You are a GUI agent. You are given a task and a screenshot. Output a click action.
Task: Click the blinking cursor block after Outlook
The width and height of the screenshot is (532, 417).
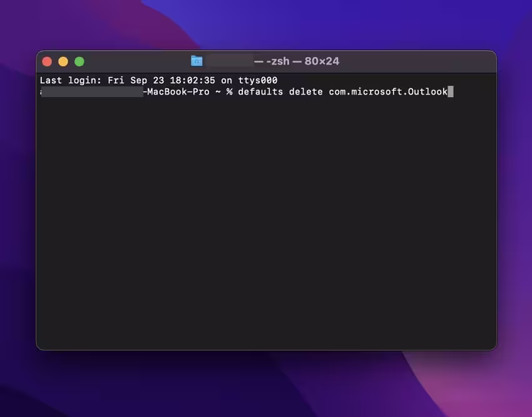(x=451, y=91)
